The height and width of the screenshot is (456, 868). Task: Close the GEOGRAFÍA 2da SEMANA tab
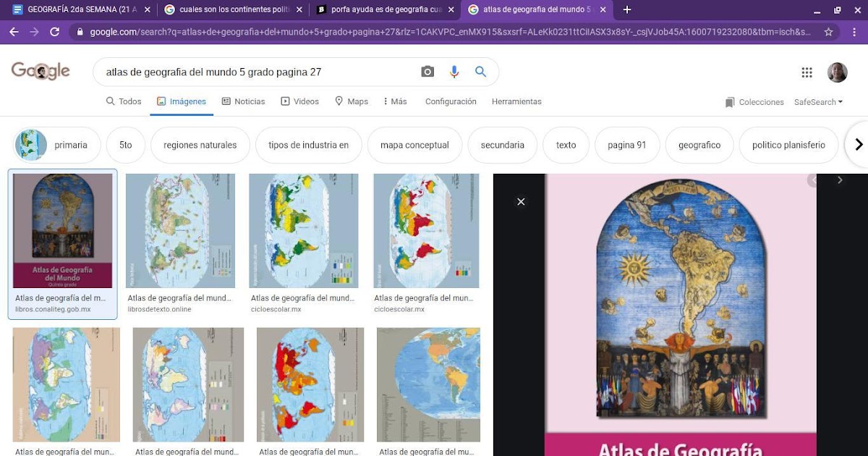147,9
